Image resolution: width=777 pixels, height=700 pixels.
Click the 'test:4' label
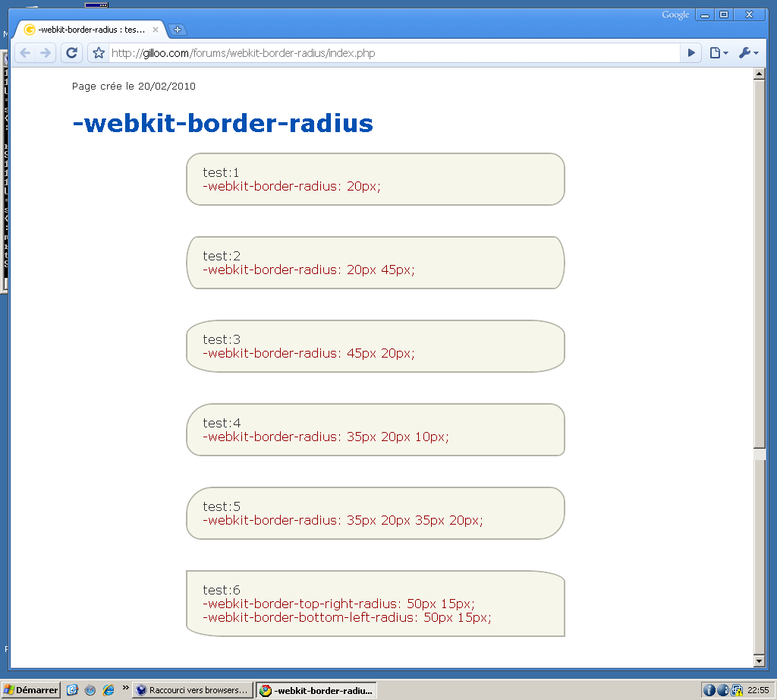click(222, 423)
